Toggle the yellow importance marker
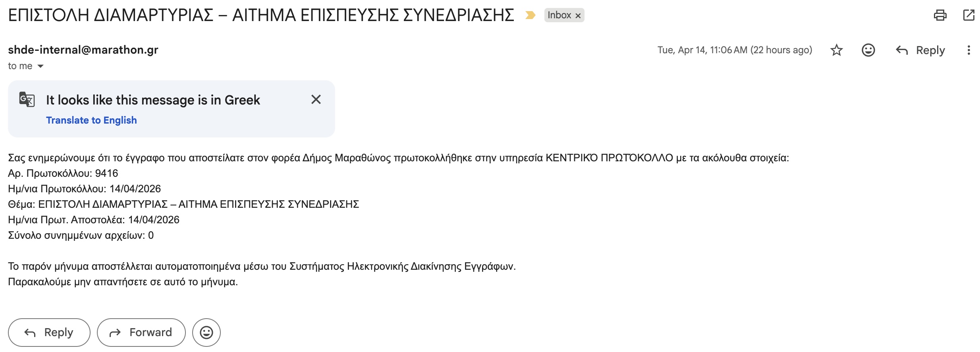The width and height of the screenshot is (980, 352). tap(530, 15)
